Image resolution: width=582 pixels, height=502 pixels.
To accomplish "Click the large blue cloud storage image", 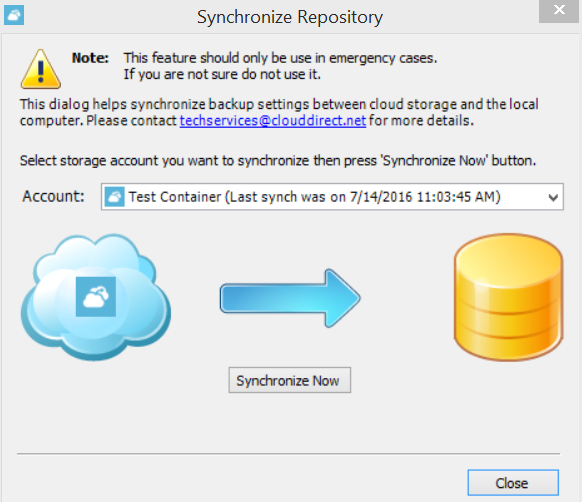I will [x=96, y=297].
